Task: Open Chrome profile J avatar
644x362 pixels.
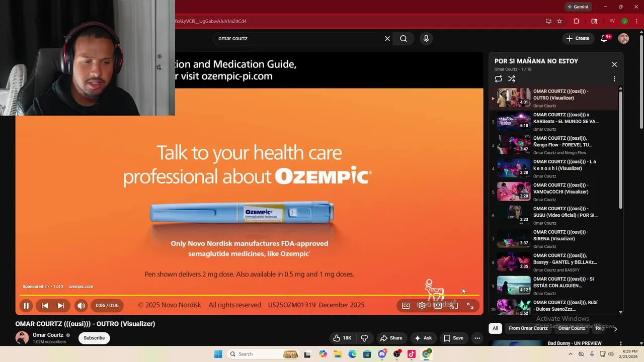Action: coord(624,21)
